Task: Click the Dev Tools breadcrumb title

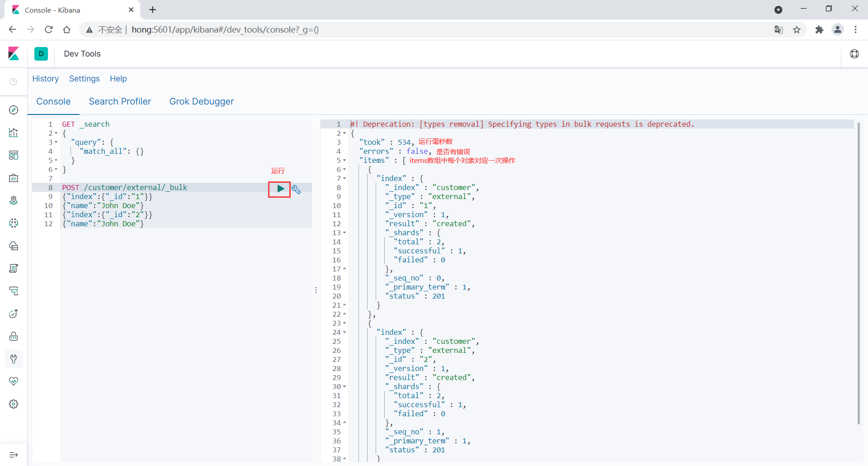Action: pyautogui.click(x=82, y=54)
